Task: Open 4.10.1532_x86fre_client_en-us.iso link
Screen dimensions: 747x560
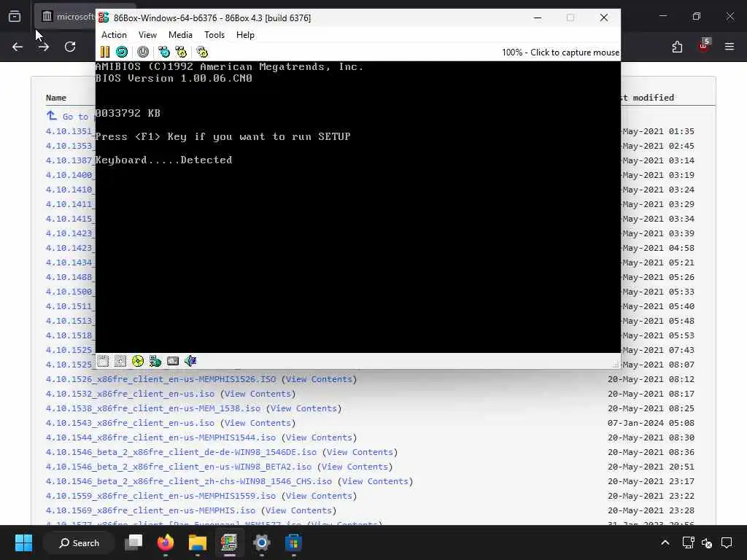Action: tap(130, 394)
